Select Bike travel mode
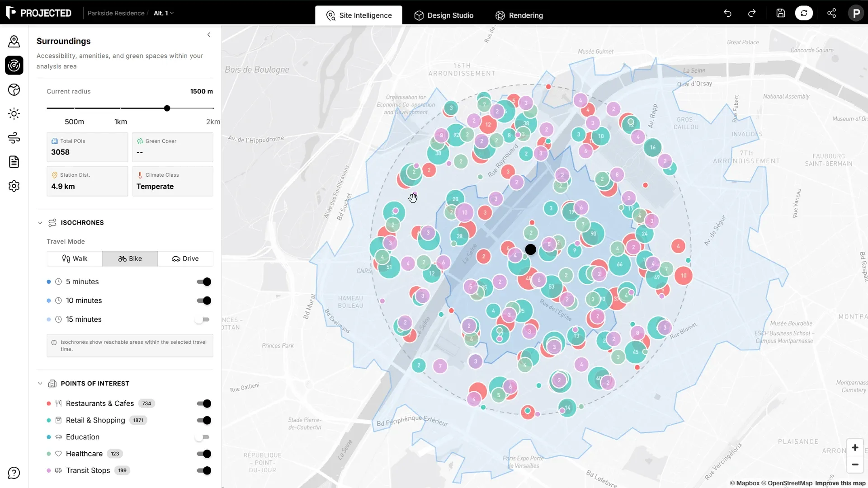Screen dimensions: 868x488 click(130, 258)
